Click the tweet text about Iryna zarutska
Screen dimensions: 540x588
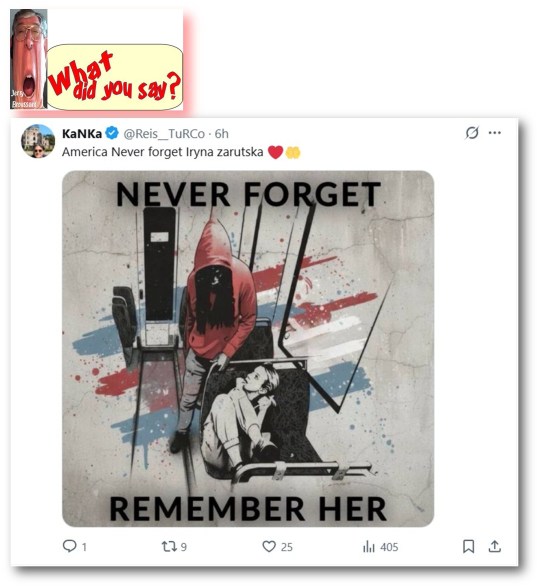point(162,152)
